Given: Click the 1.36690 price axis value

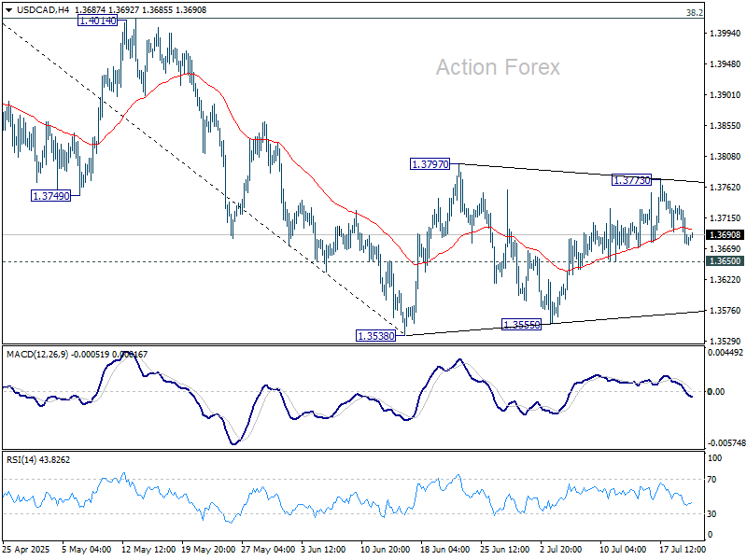Looking at the screenshot, I should (726, 249).
